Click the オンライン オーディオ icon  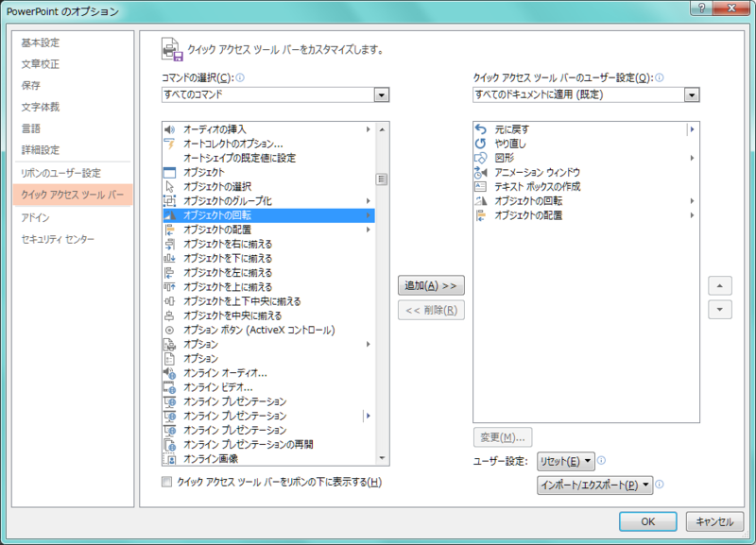[x=169, y=373]
